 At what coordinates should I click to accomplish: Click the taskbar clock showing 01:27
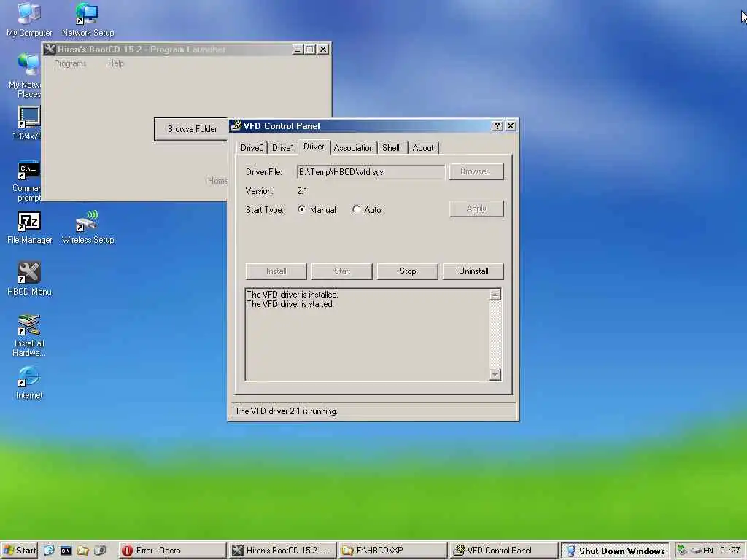click(730, 551)
